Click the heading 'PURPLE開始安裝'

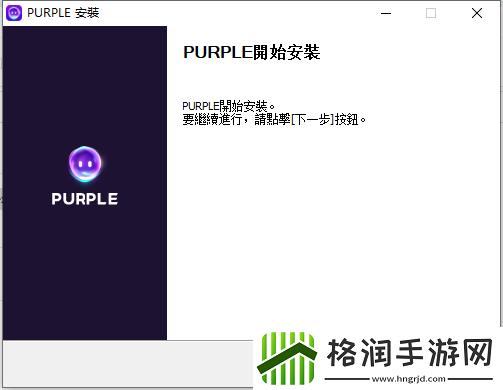(x=252, y=52)
